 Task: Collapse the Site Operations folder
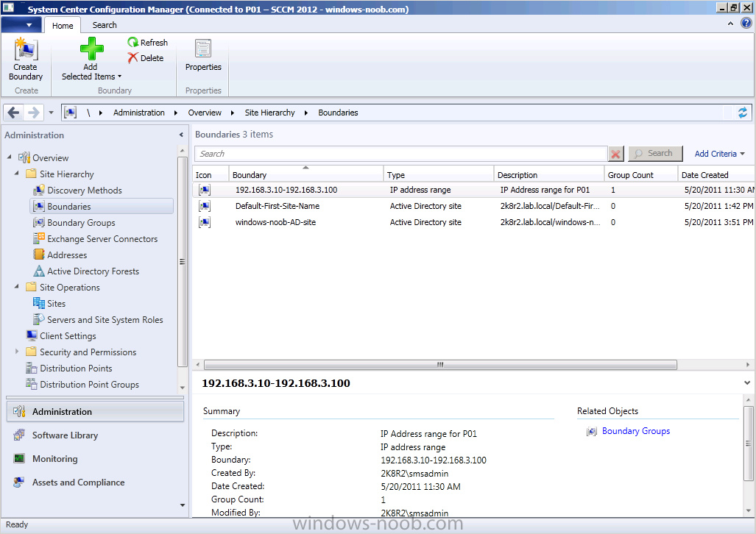[x=17, y=287]
